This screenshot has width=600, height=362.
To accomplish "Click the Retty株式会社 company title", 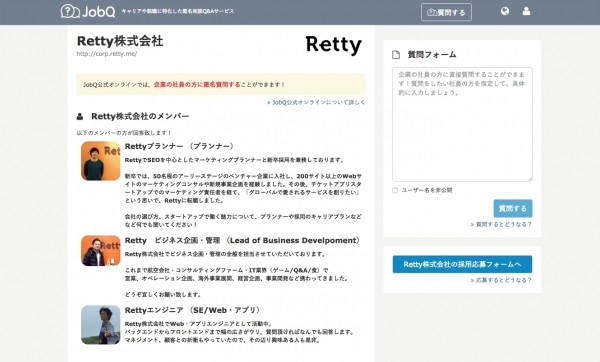I will [x=120, y=41].
